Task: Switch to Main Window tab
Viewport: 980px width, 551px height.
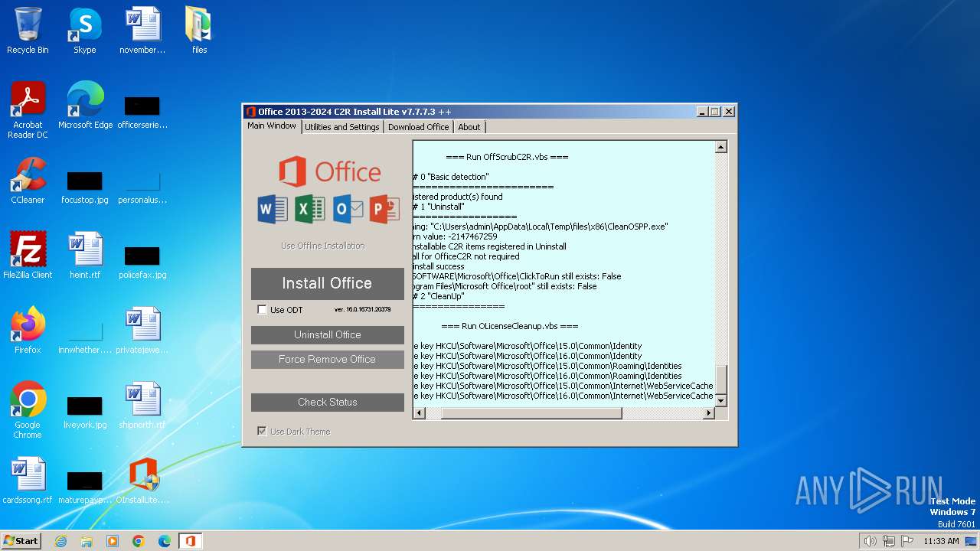Action: point(272,126)
